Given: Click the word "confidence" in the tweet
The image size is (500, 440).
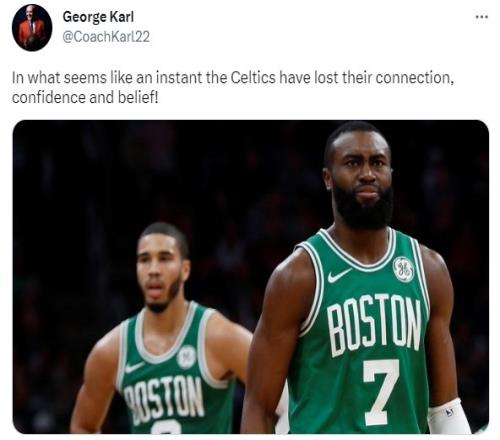Looking at the screenshot, I should [x=49, y=97].
